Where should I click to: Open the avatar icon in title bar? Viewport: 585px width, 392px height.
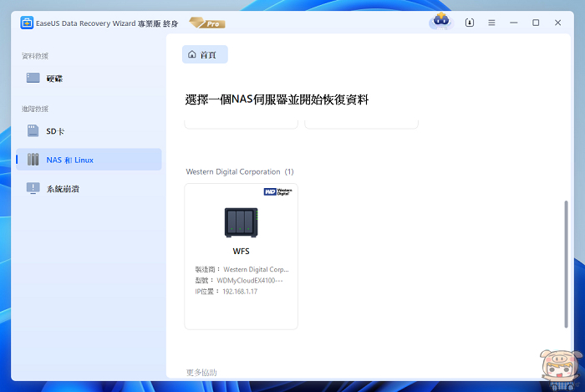(x=440, y=23)
